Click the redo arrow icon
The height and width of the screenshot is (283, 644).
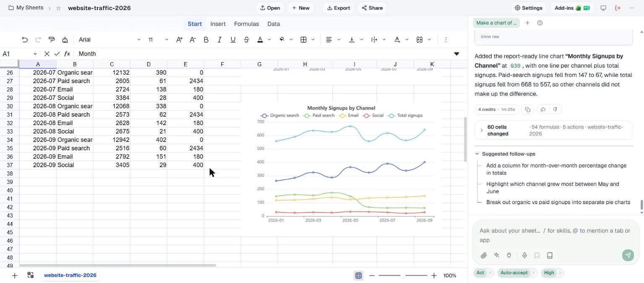point(38,39)
